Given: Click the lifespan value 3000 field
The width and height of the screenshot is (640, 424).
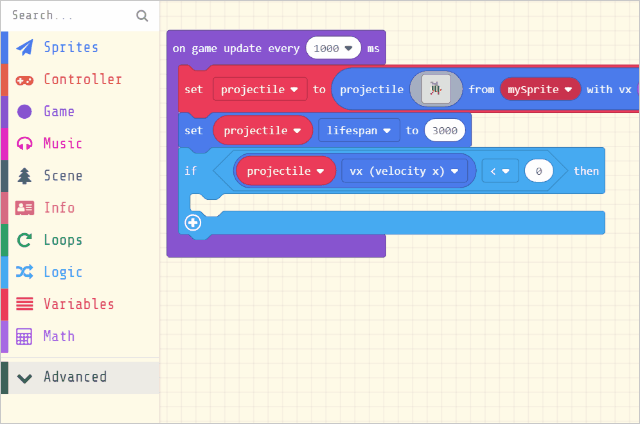Looking at the screenshot, I should click(x=444, y=131).
